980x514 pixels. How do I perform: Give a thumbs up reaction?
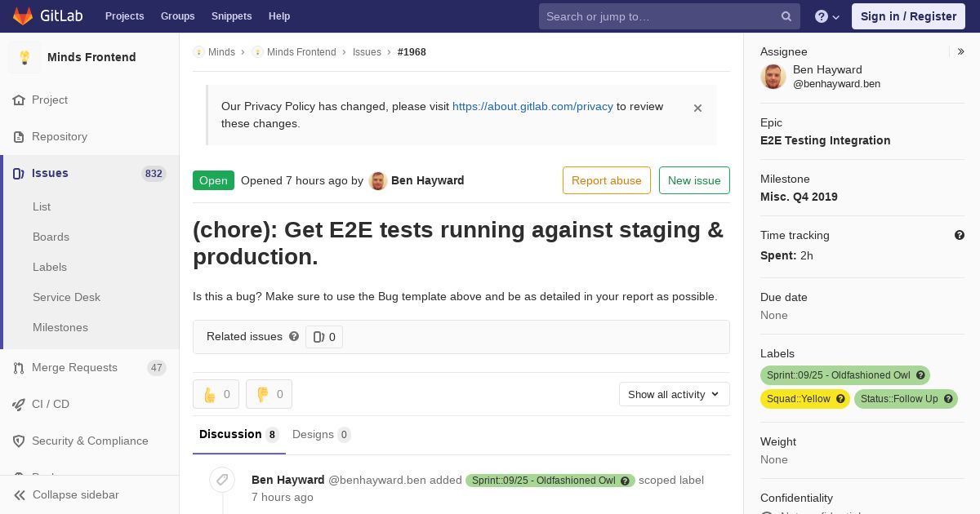(x=216, y=394)
